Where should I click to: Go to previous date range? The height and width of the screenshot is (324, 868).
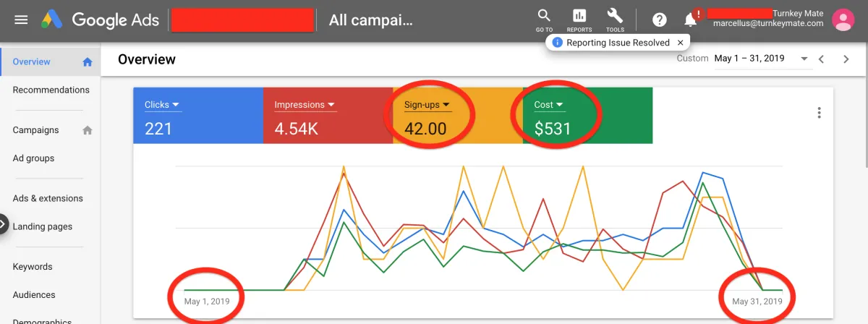pyautogui.click(x=821, y=59)
